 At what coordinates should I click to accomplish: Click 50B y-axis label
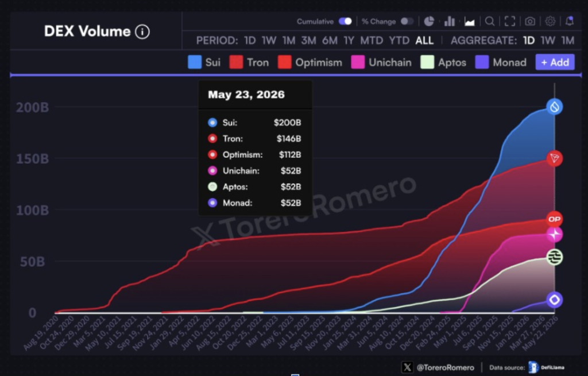coord(33,262)
